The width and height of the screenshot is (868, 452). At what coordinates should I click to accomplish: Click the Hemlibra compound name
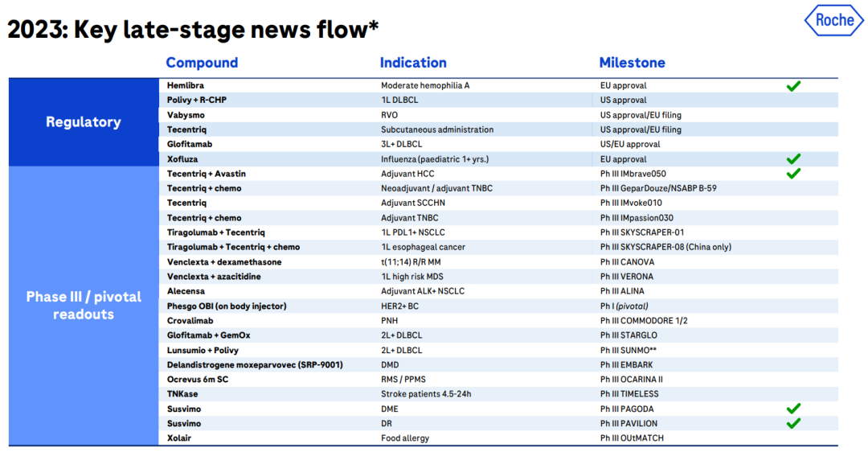coord(186,85)
